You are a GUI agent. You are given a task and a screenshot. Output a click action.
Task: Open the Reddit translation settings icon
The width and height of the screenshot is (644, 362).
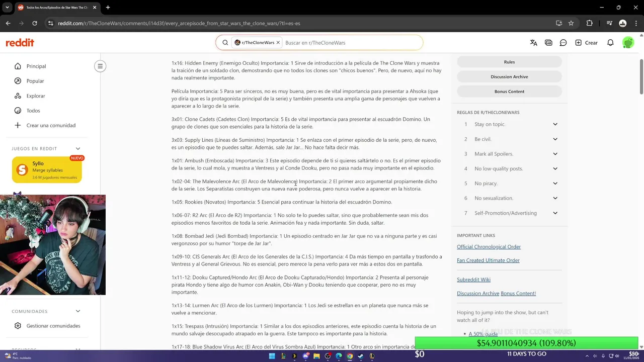point(534,43)
